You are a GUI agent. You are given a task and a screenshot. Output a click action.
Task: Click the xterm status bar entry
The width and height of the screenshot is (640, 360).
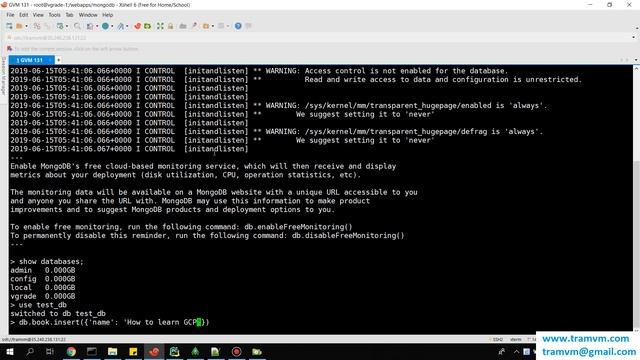(x=516, y=340)
